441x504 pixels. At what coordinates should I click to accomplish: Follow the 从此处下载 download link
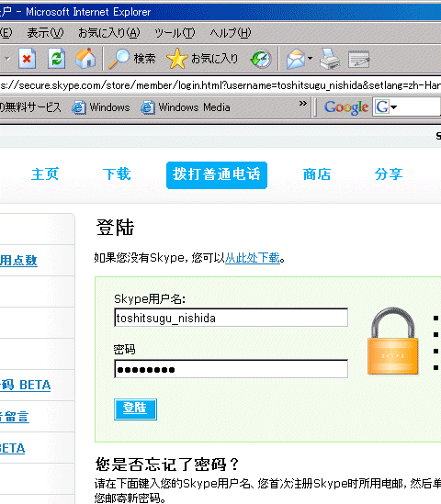(x=253, y=258)
